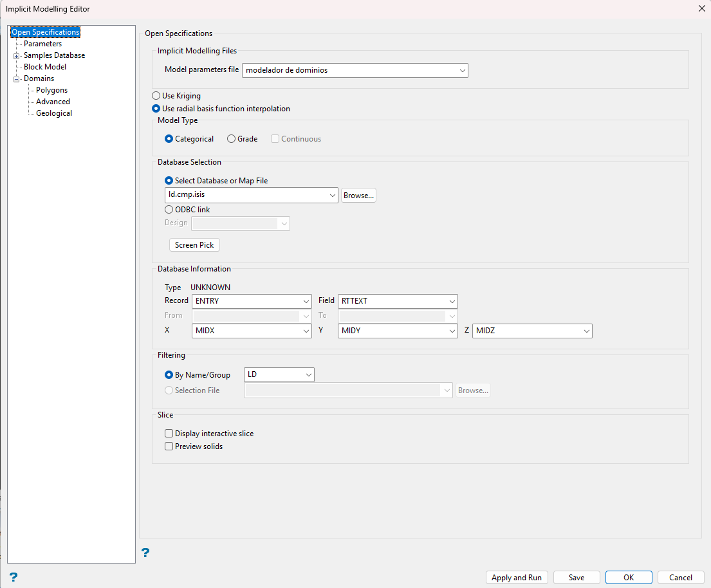Select Grade model type
The width and height of the screenshot is (711, 588).
231,139
